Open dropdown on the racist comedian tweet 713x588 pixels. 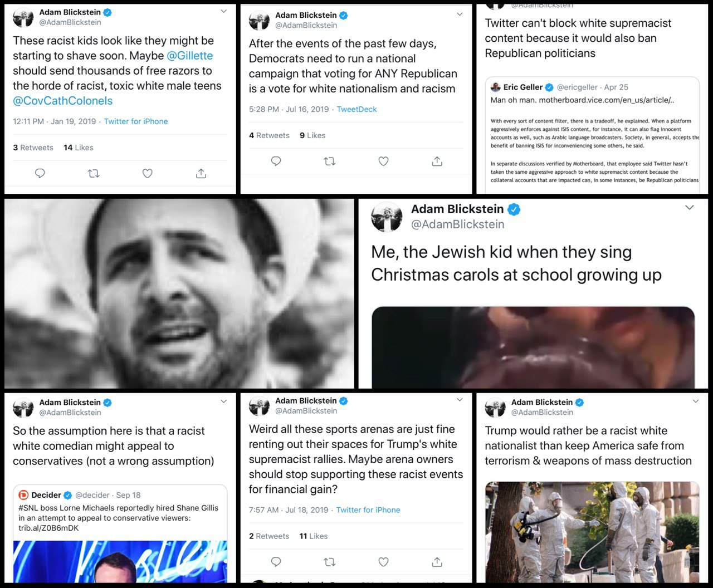[223, 401]
